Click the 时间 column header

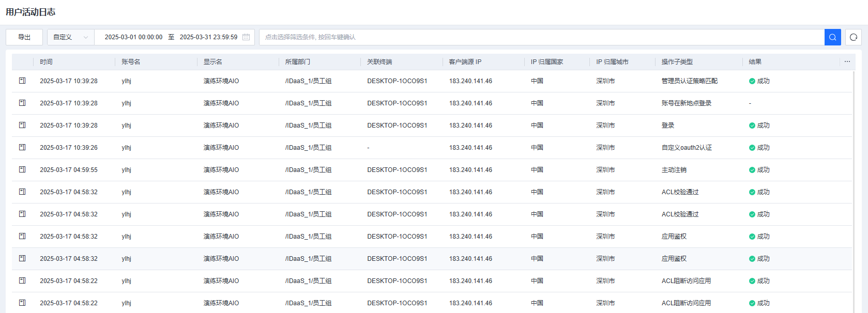coord(46,62)
